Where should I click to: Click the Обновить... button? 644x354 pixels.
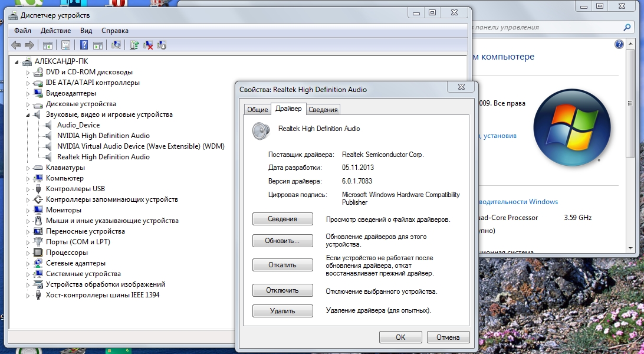tap(282, 241)
